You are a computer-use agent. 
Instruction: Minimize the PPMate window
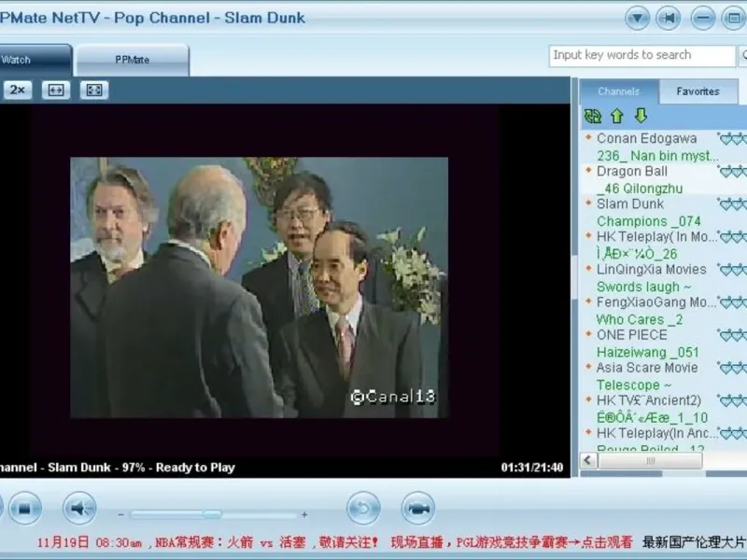pos(703,19)
